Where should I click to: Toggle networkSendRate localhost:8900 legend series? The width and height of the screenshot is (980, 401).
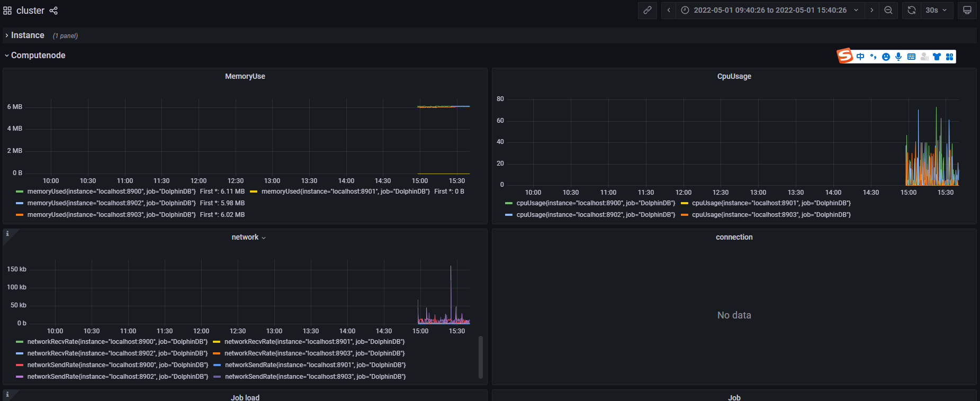click(x=118, y=365)
